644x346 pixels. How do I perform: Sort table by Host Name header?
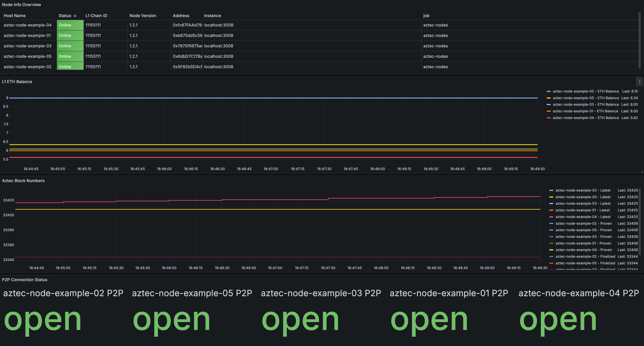point(14,15)
